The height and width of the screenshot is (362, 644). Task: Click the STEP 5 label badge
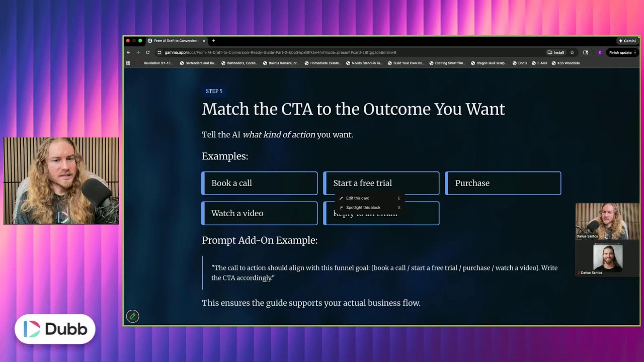click(x=214, y=91)
